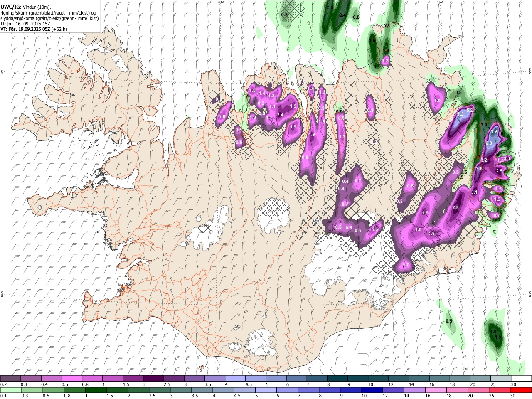
Task: Click the 3.8 precipitation value on the map
Action: (x=479, y=169)
